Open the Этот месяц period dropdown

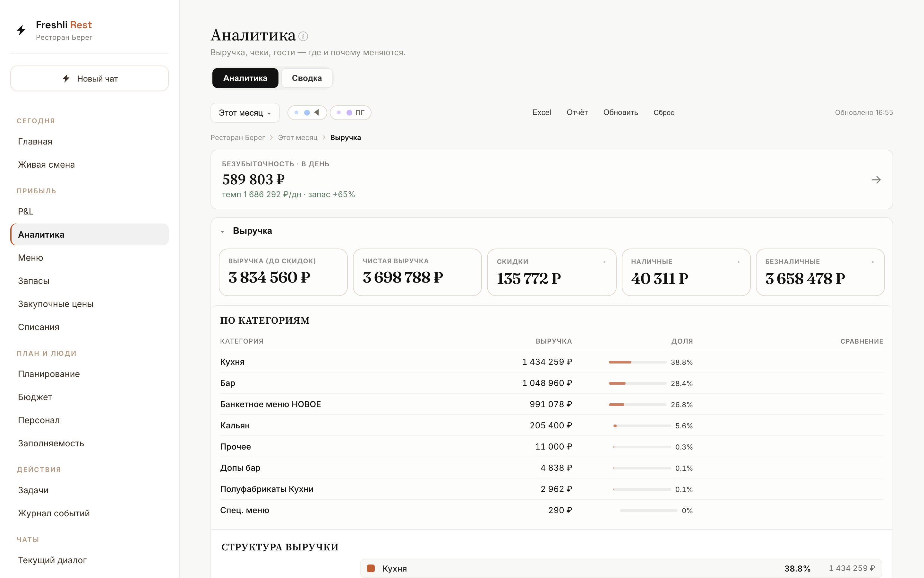click(245, 113)
